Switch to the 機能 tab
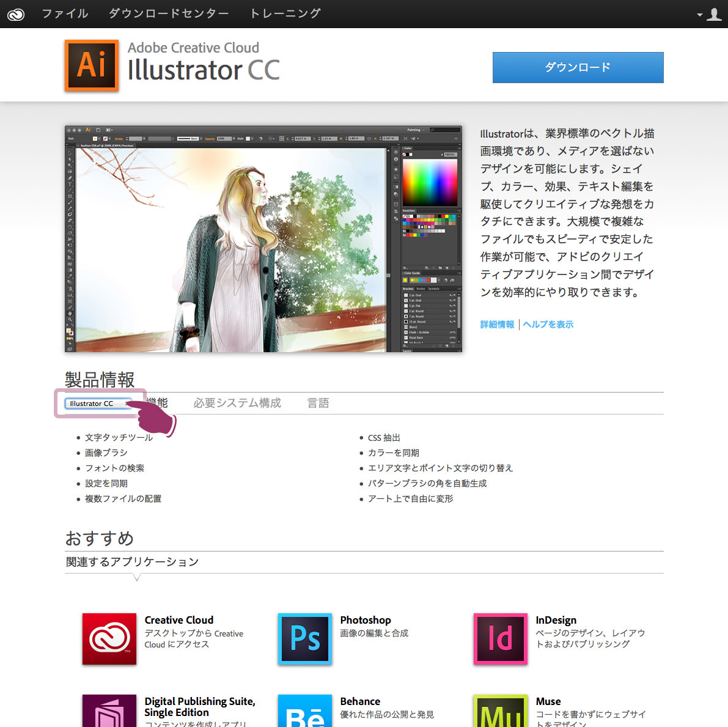This screenshot has width=728, height=727. click(157, 403)
